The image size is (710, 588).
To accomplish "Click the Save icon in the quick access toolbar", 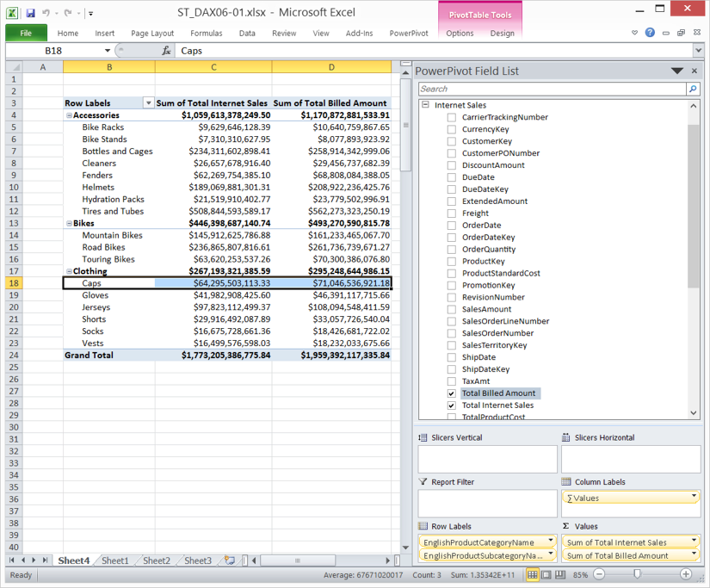I will coord(30,13).
